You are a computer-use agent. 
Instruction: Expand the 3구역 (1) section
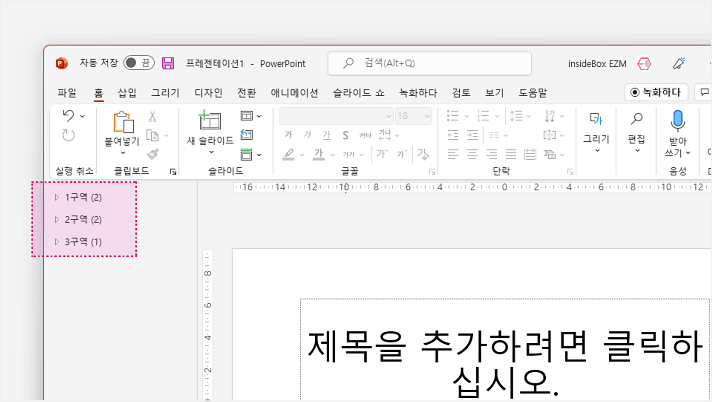coord(57,242)
